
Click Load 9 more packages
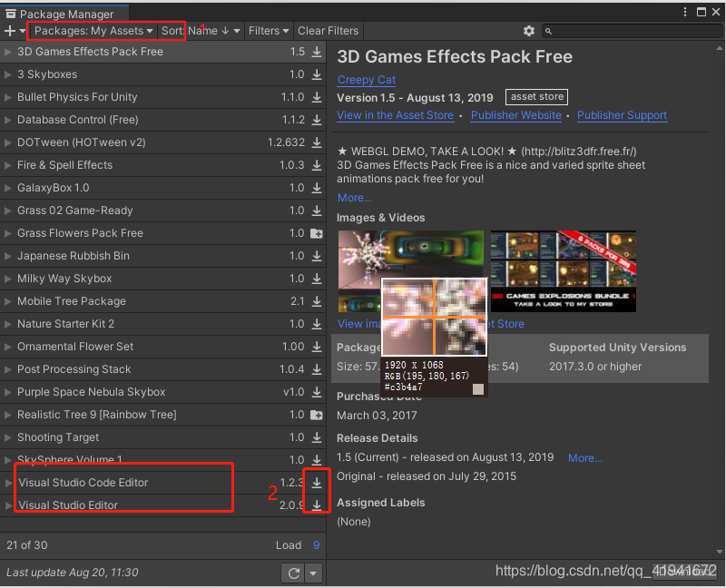click(x=316, y=545)
